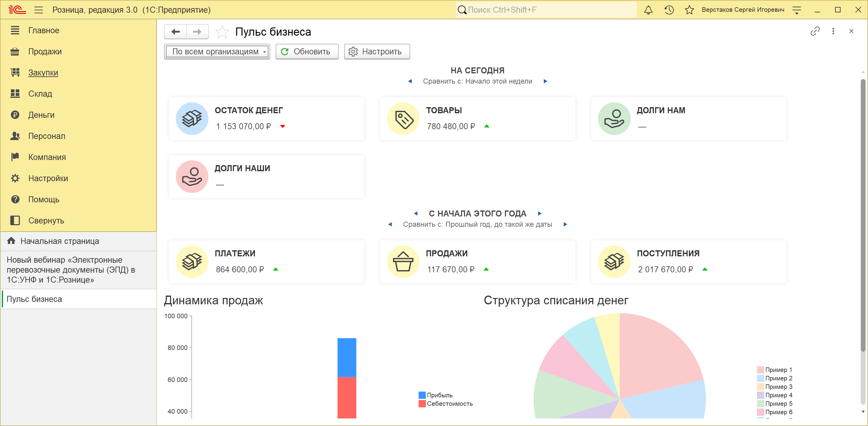Click the Поступления money icon
This screenshot has width=868, height=426.
coord(614,262)
